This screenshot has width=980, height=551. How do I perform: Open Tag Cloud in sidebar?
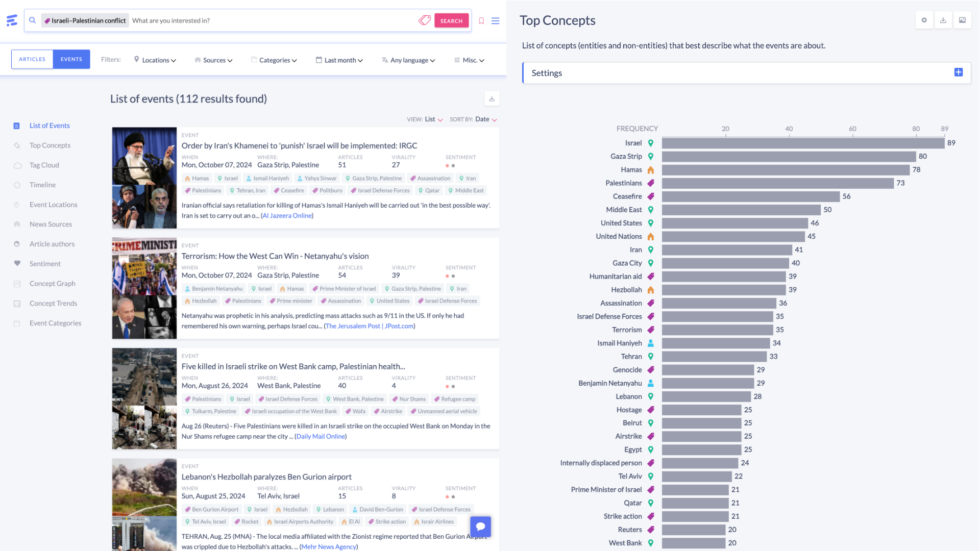coord(44,165)
